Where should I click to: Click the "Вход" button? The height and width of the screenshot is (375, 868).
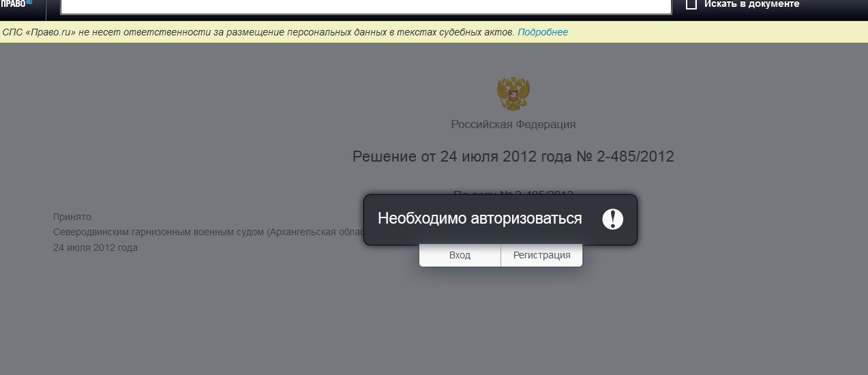pyautogui.click(x=460, y=255)
